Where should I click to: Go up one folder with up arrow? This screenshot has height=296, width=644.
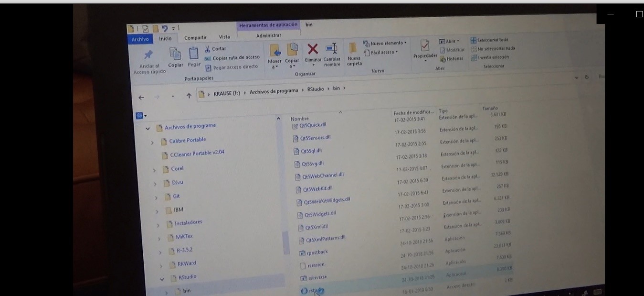(x=189, y=96)
